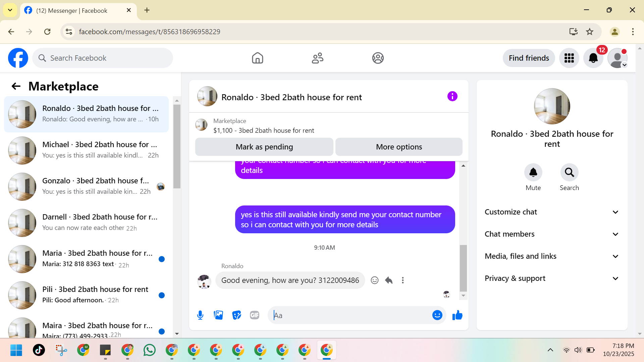Open the sticker picker icon
644x362 pixels.
click(x=236, y=315)
